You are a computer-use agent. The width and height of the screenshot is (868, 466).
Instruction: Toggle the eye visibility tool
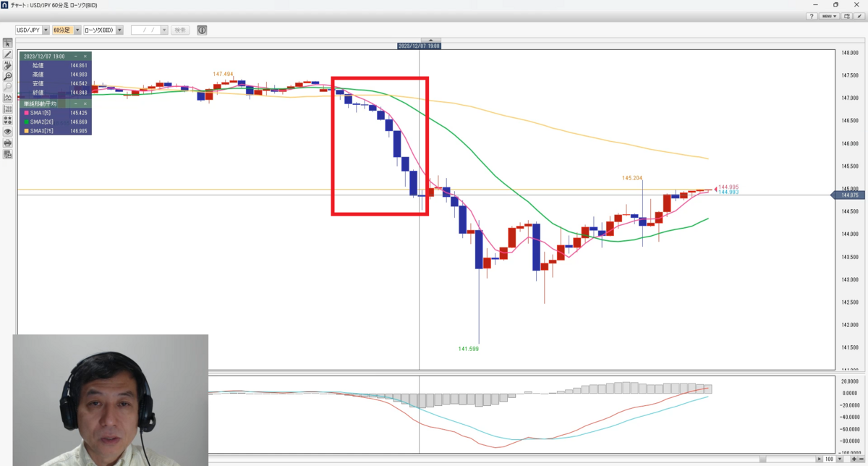(x=8, y=132)
